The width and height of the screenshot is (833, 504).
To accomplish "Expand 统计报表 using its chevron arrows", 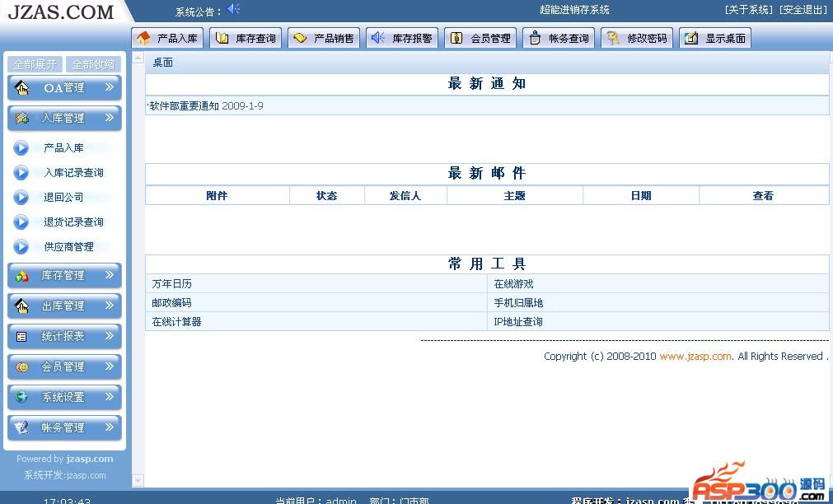I will click(x=110, y=336).
